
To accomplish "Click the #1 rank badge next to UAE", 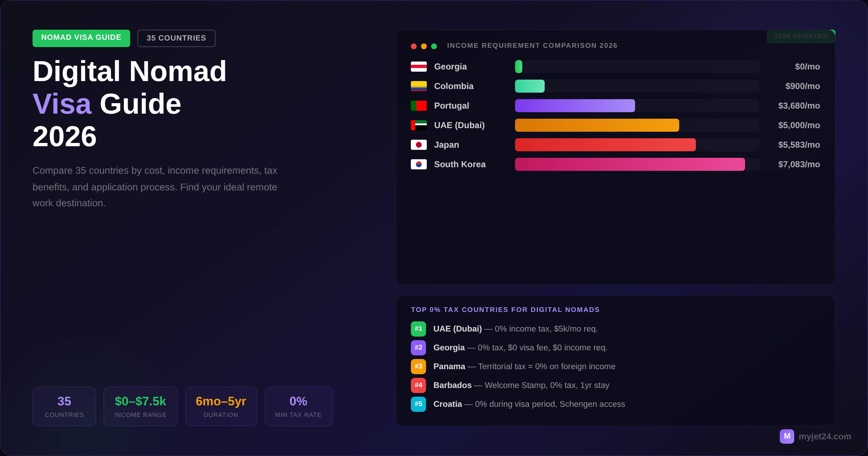I will (418, 329).
